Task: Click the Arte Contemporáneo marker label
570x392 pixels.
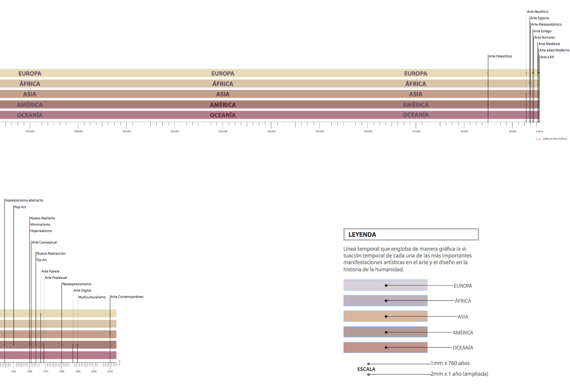Action: pyautogui.click(x=127, y=297)
